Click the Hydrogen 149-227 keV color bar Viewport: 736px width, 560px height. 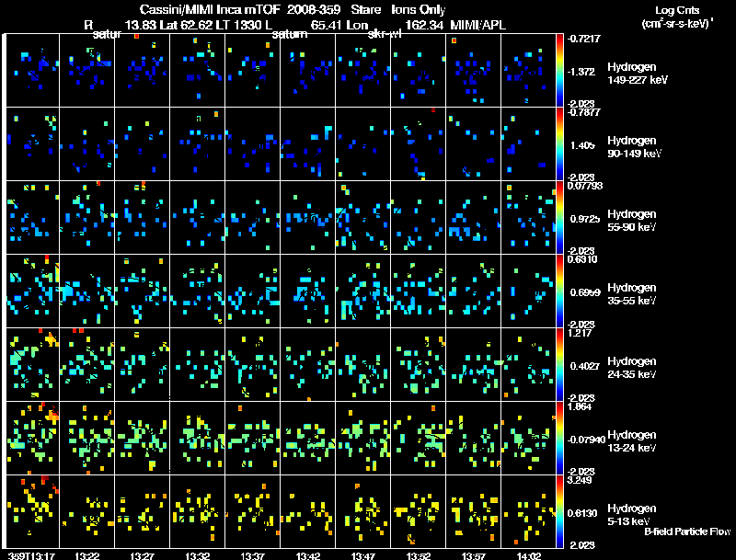click(x=559, y=71)
